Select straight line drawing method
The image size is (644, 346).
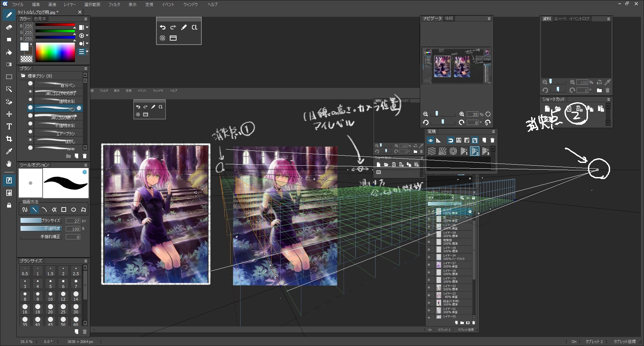pyautogui.click(x=34, y=210)
